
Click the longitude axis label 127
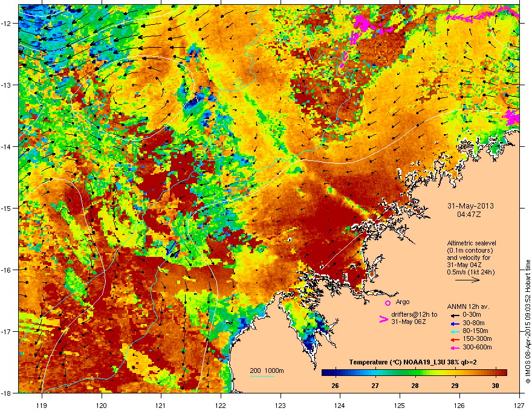click(x=519, y=406)
